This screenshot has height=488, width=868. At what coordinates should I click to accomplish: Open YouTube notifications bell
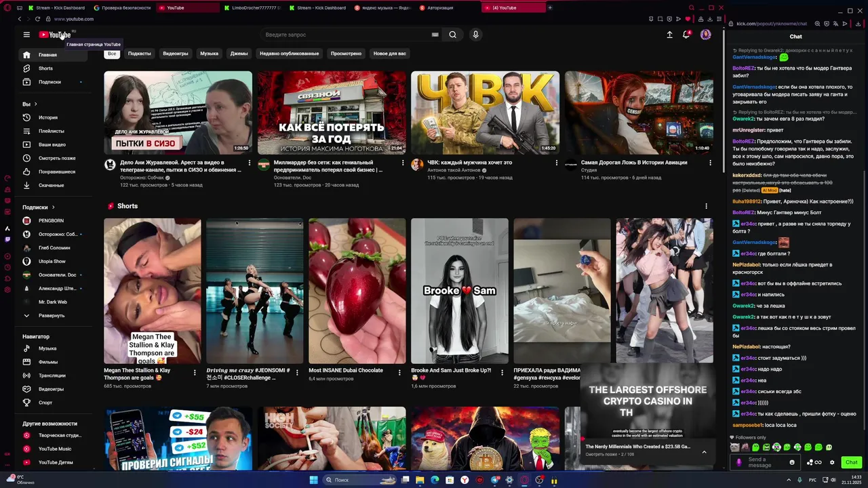click(x=686, y=35)
